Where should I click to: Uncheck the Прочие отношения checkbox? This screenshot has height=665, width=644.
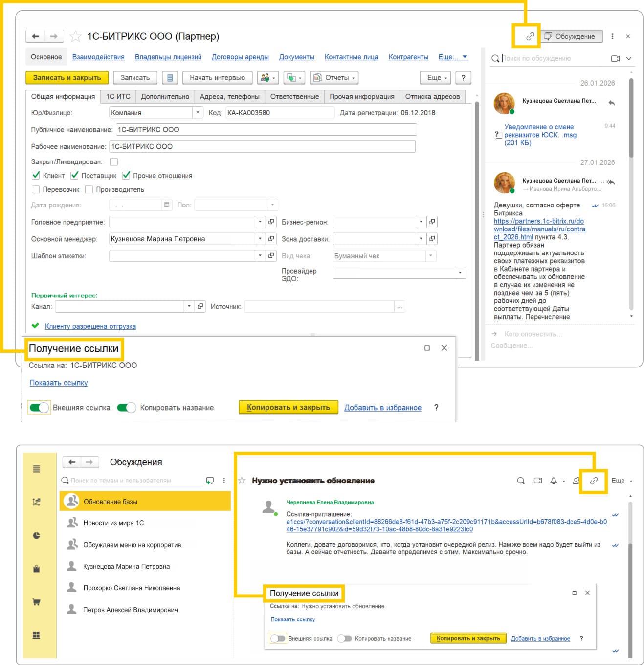coord(126,175)
